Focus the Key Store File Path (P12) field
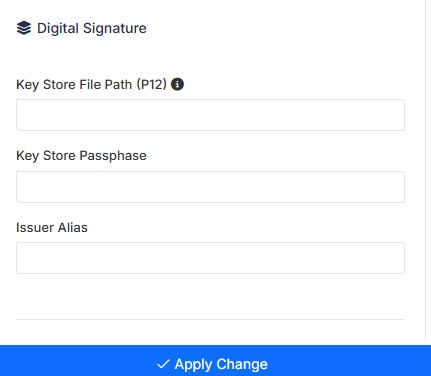431x376 pixels. 210,115
